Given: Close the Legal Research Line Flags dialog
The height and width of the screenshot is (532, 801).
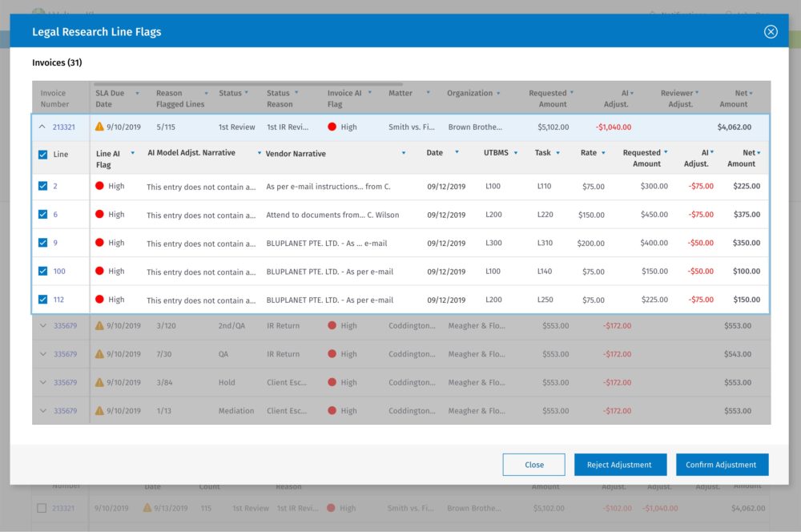Looking at the screenshot, I should pos(771,32).
